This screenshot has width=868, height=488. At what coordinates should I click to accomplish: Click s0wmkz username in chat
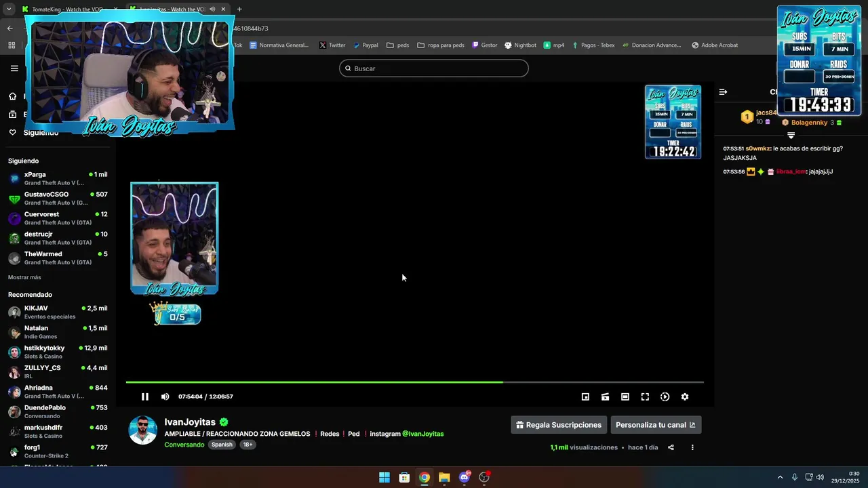[758, 148]
